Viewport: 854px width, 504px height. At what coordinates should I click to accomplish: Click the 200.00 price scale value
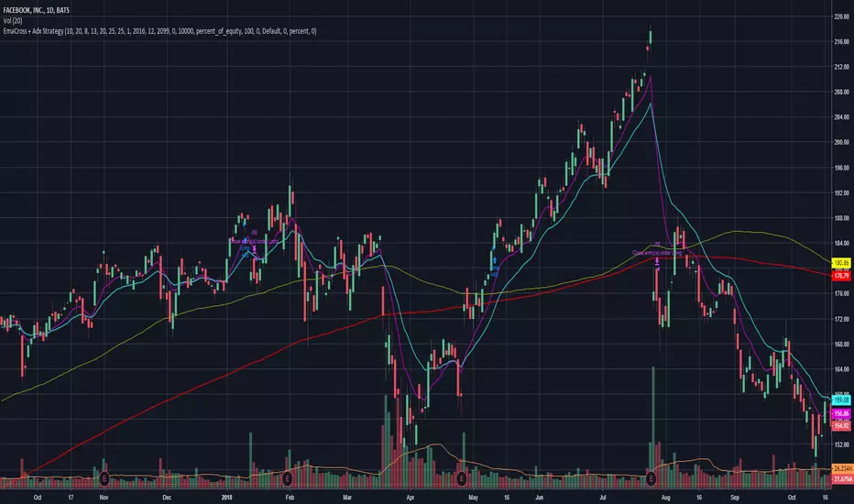pyautogui.click(x=841, y=142)
